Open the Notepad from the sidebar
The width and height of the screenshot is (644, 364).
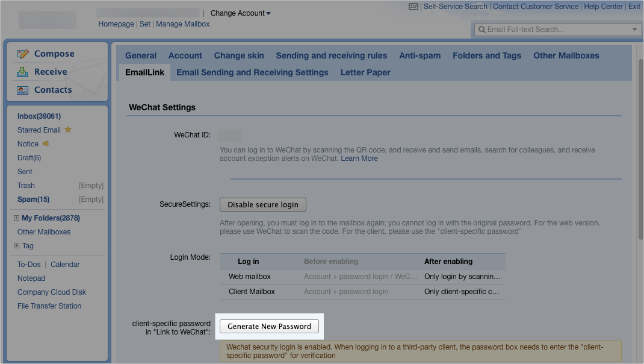(x=31, y=278)
